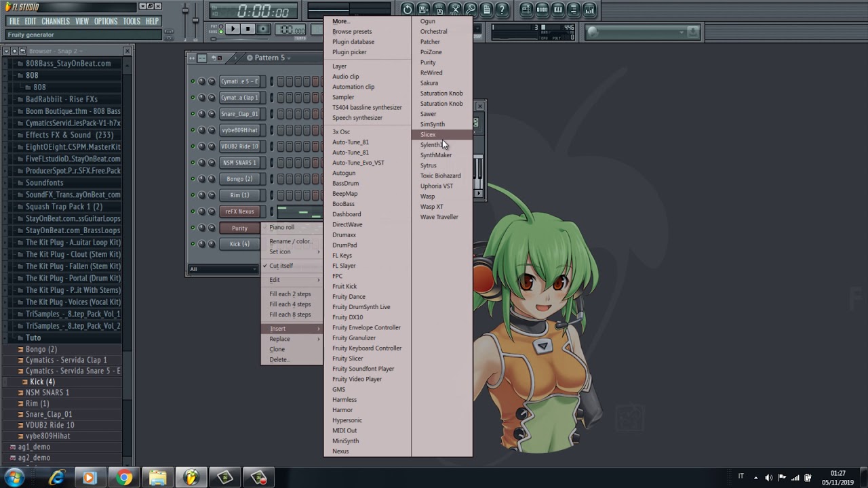The width and height of the screenshot is (868, 488).
Task: Mute the NSM SNARS 1 channel LED
Action: (193, 163)
